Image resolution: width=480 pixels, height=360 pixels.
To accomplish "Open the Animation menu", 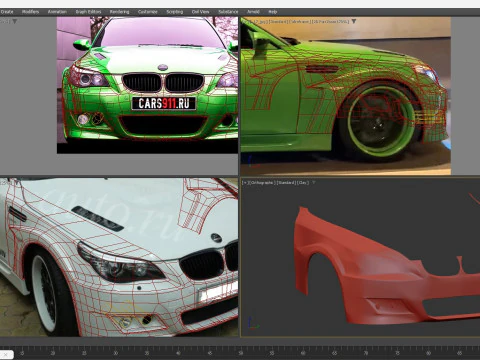I will click(57, 12).
